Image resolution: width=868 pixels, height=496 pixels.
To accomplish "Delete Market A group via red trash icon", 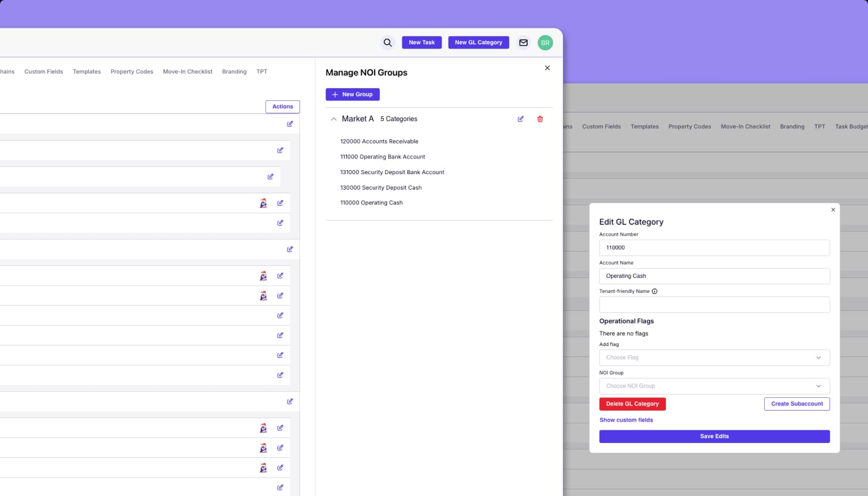I will point(540,119).
